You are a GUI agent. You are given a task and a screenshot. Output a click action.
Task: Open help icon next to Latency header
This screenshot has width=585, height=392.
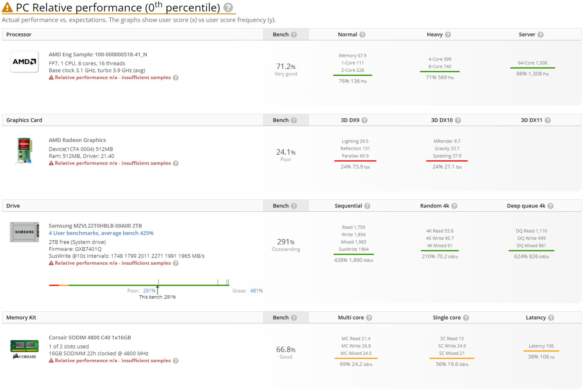click(x=551, y=318)
